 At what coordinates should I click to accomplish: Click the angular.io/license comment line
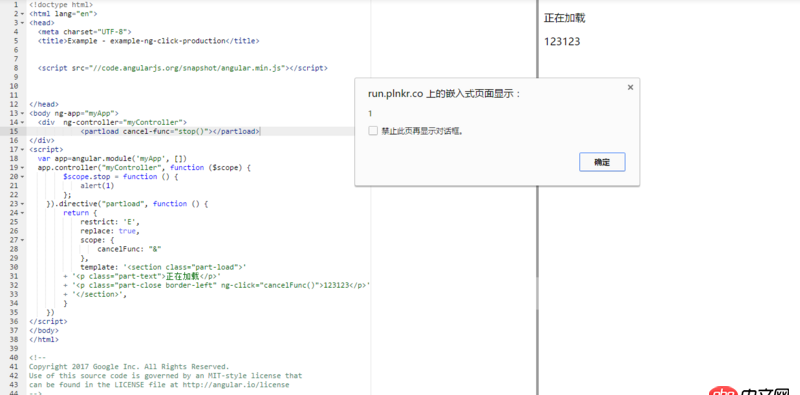point(159,385)
